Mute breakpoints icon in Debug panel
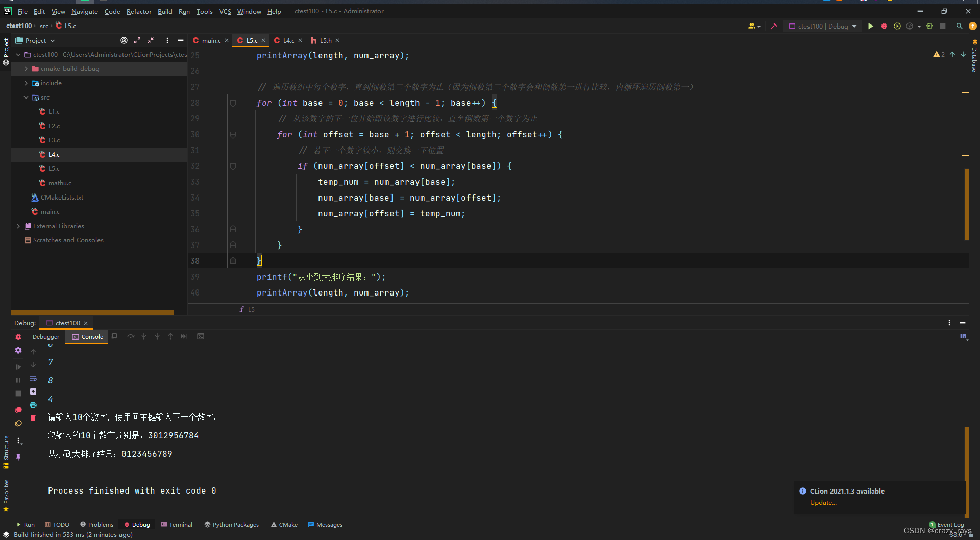 18,423
